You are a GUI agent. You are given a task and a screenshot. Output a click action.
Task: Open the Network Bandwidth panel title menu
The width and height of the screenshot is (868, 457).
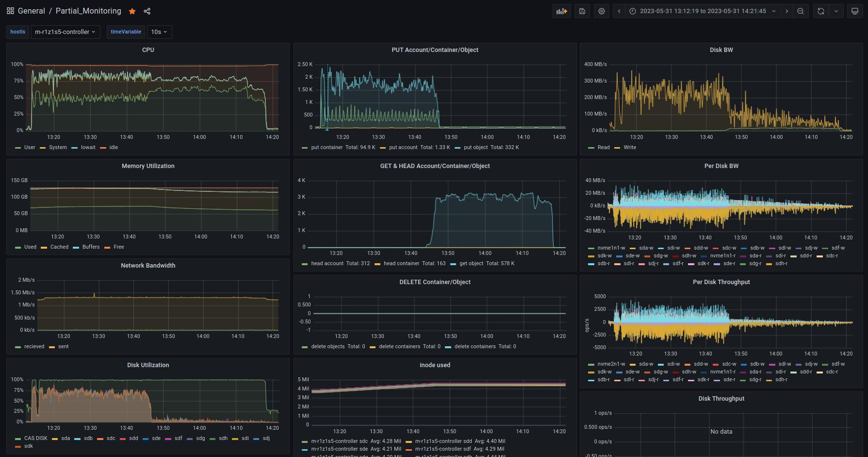[148, 266]
